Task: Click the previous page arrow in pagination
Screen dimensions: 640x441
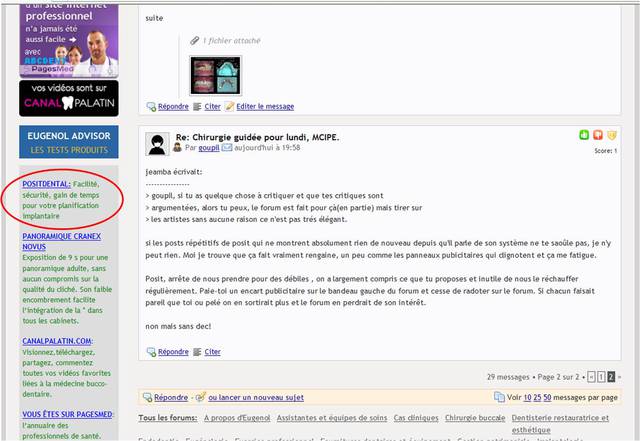Action: [x=591, y=377]
